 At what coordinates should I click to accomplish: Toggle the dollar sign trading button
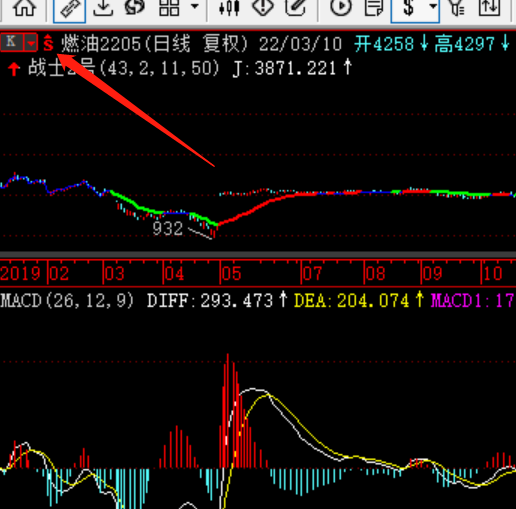[409, 7]
